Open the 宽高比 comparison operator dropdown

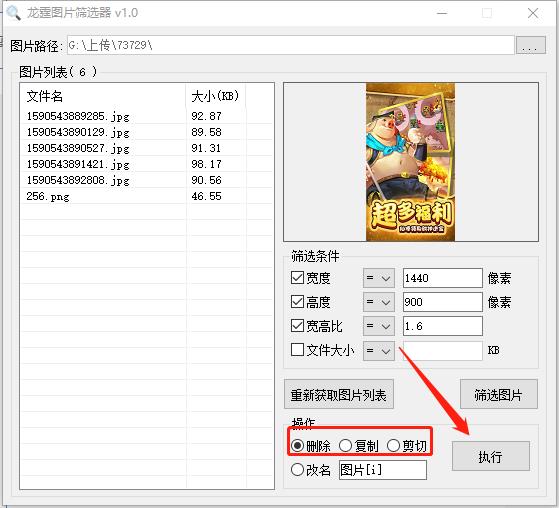pyautogui.click(x=379, y=326)
